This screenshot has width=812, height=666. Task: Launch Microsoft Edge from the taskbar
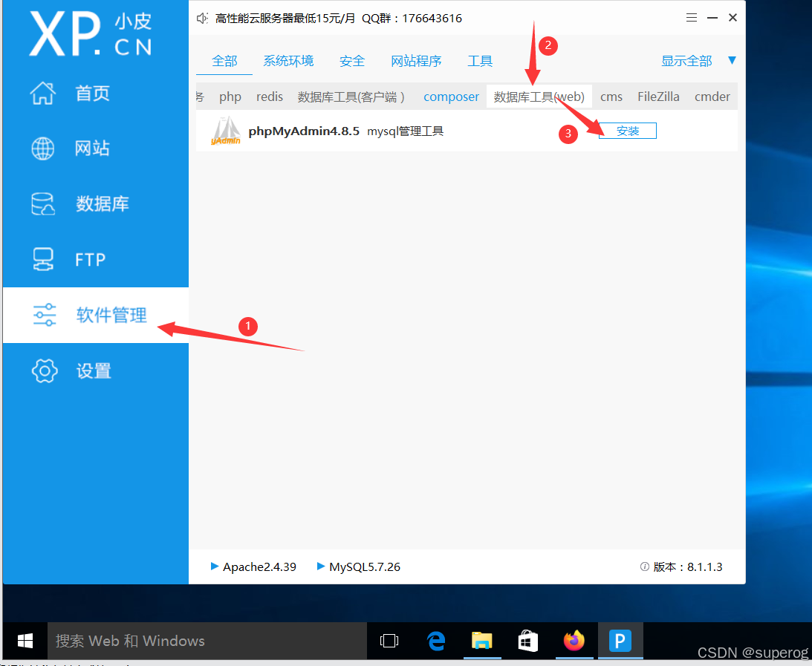coord(436,641)
